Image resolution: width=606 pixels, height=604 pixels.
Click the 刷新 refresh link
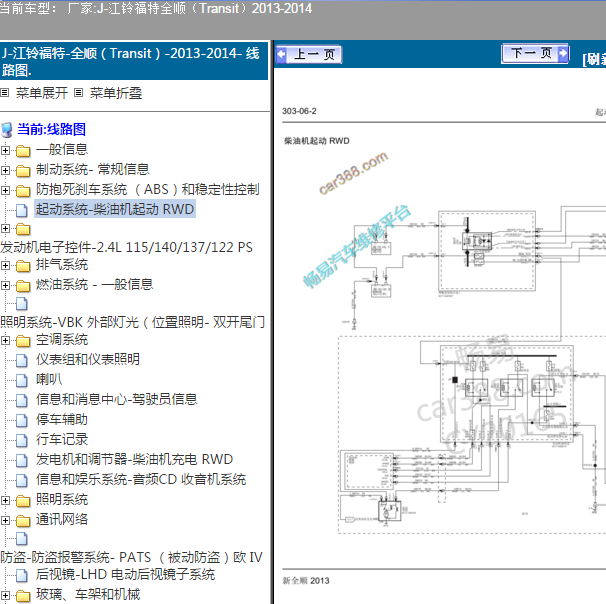[x=594, y=59]
